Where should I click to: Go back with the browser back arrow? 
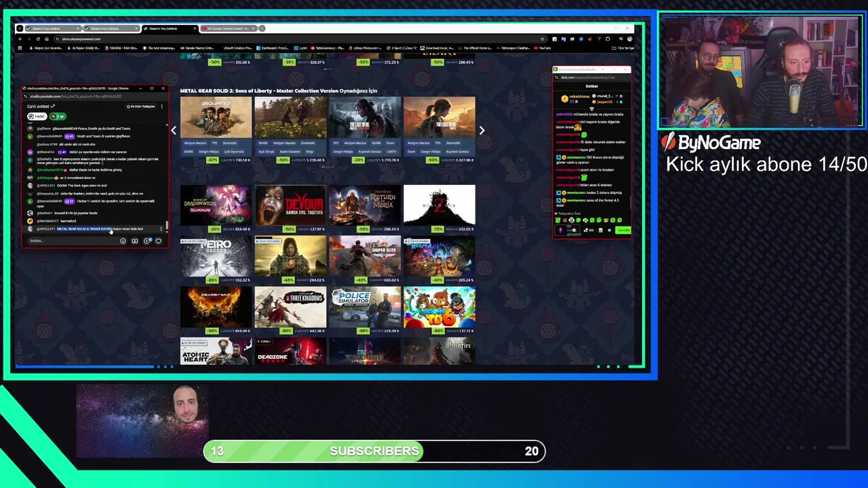pos(20,39)
